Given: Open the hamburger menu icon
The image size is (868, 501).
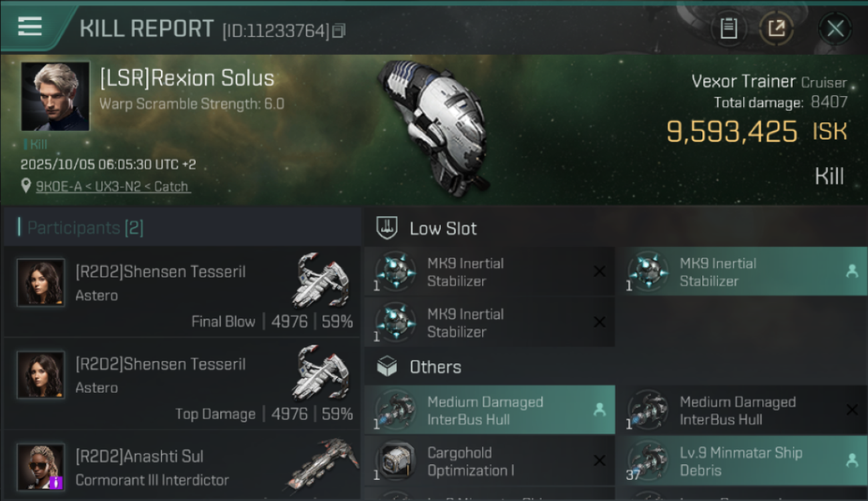Looking at the screenshot, I should point(30,27).
